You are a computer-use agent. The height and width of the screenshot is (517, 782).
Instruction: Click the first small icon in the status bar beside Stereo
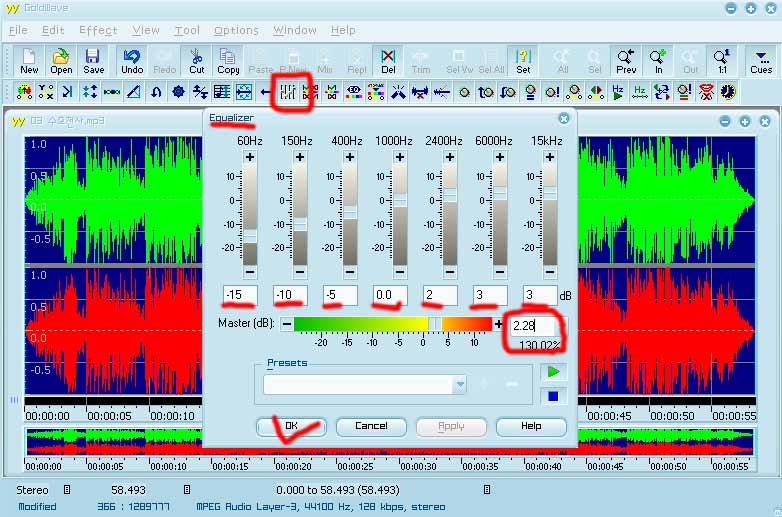(x=67, y=490)
